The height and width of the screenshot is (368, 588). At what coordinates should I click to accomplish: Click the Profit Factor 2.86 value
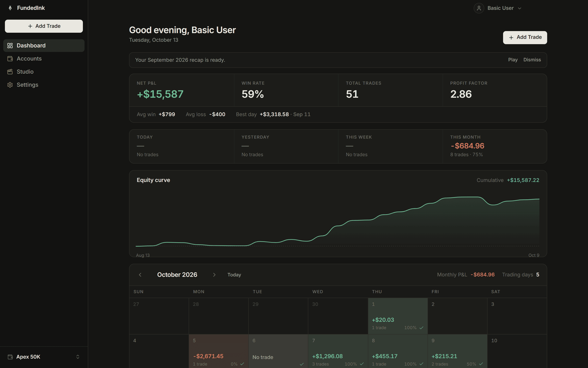point(461,94)
